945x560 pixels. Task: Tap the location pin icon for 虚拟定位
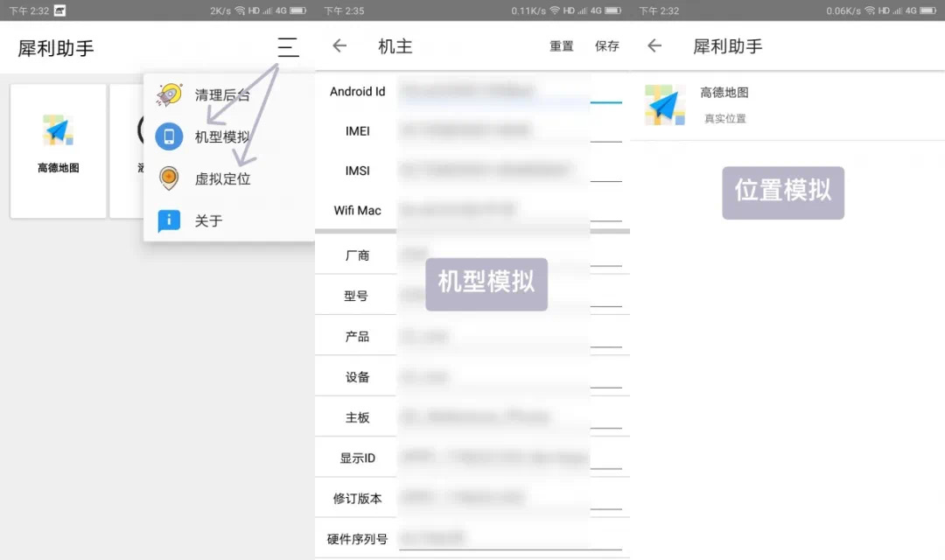169,178
